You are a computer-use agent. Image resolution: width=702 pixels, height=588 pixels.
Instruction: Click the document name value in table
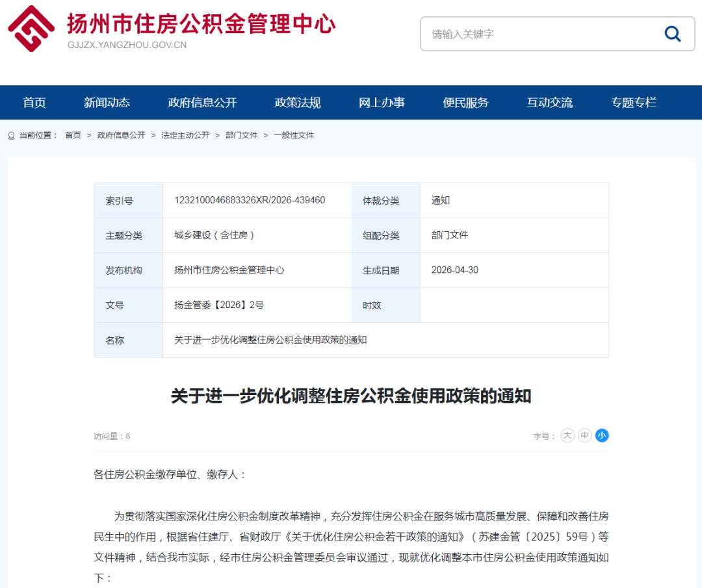[x=270, y=340]
